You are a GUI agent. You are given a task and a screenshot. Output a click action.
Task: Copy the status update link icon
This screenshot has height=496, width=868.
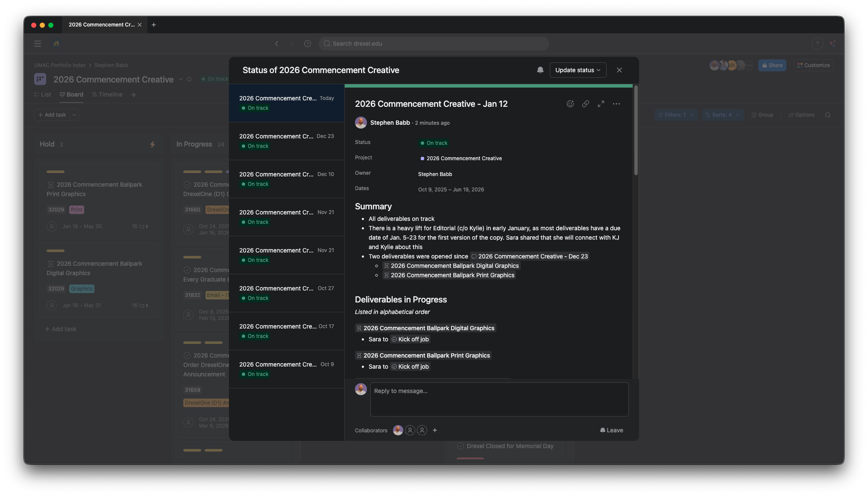585,104
